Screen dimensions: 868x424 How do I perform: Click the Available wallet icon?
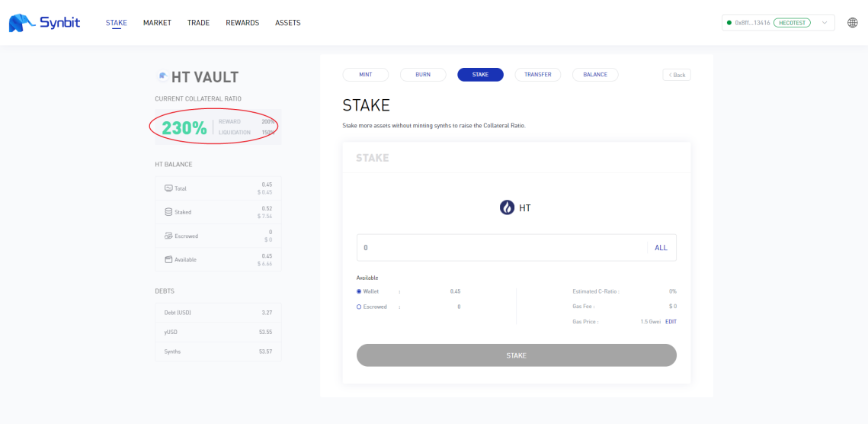pos(169,259)
